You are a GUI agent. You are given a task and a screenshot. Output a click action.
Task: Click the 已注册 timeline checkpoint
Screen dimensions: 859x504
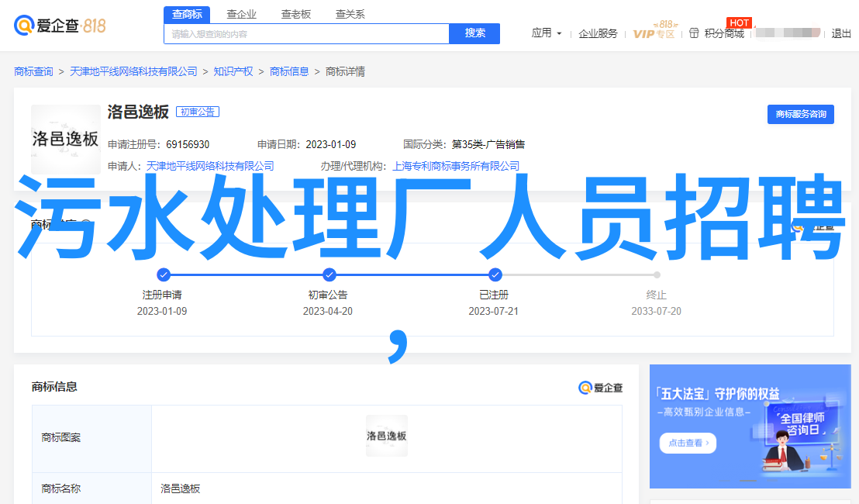click(x=495, y=274)
